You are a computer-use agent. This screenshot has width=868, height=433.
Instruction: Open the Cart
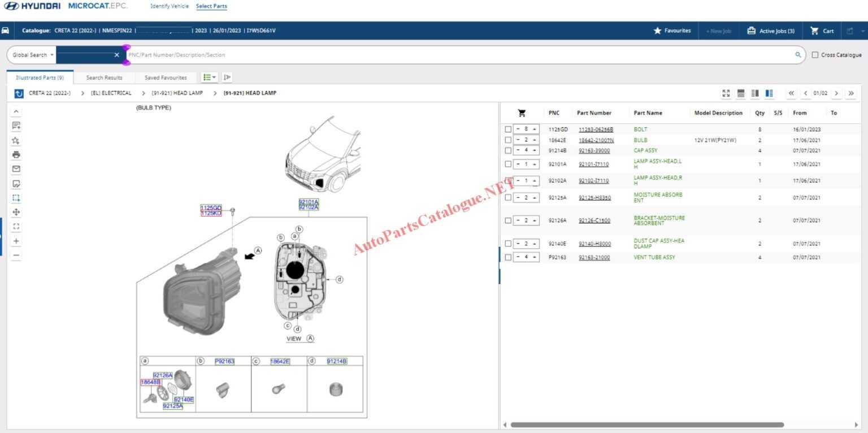point(821,31)
